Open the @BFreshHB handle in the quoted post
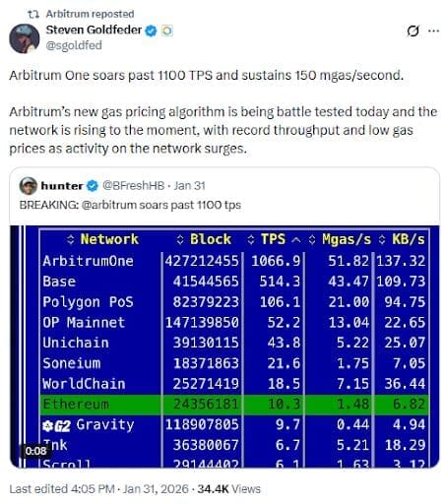This screenshot has height=504, width=444. point(133,186)
